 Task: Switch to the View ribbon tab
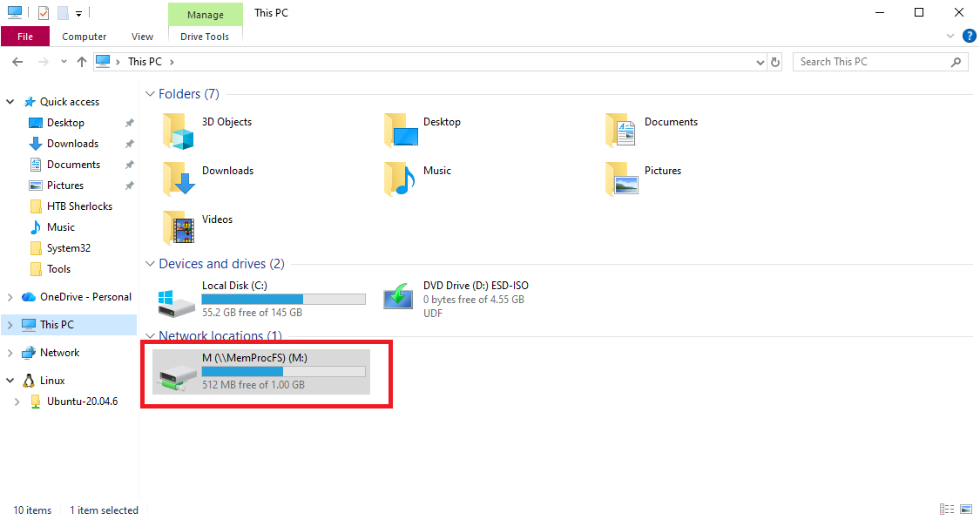click(x=142, y=37)
